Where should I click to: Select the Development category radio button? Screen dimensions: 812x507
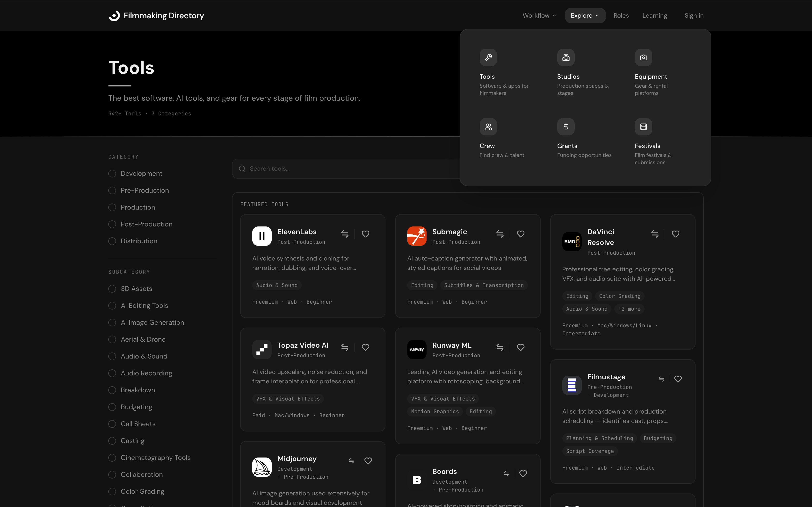pyautogui.click(x=112, y=173)
